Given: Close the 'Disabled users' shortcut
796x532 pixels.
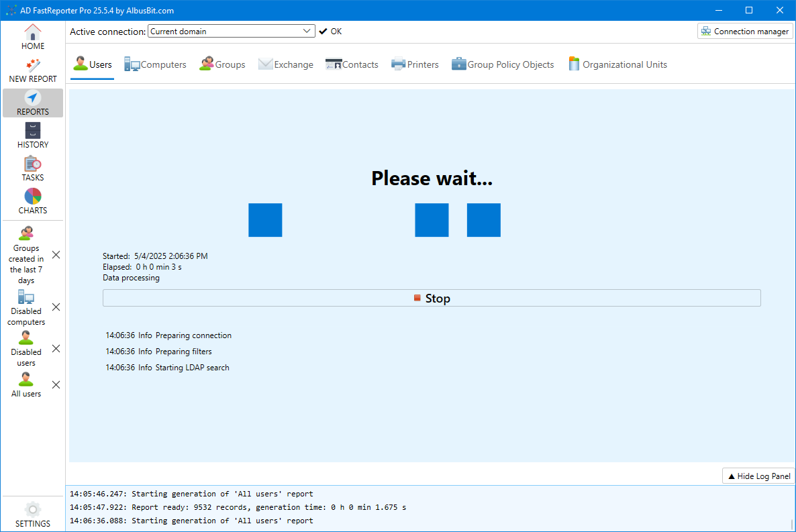Looking at the screenshot, I should pyautogui.click(x=56, y=348).
